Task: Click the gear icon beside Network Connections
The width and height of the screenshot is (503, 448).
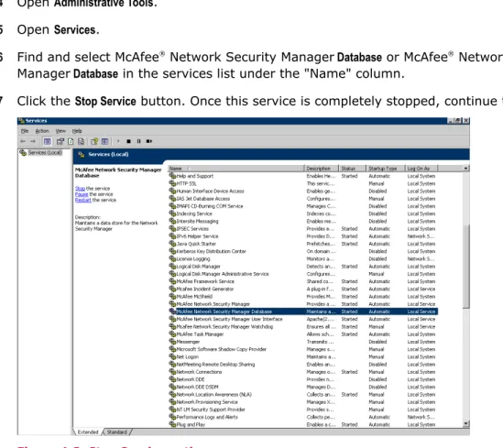Action: (x=172, y=372)
